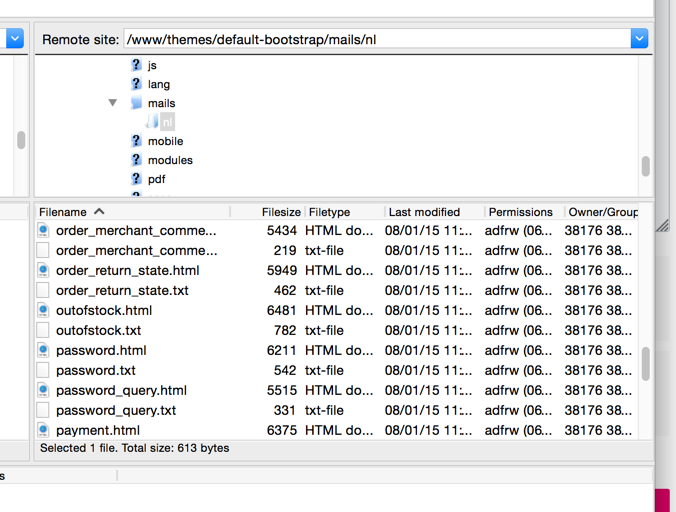Click the mails folder icon

coord(136,103)
